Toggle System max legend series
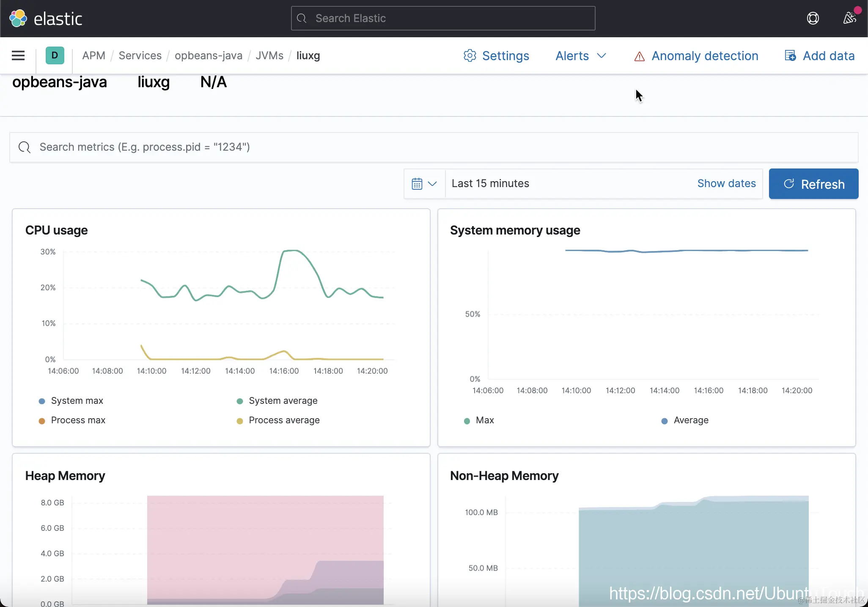Screen dimensions: 868x607 pyautogui.click(x=77, y=400)
